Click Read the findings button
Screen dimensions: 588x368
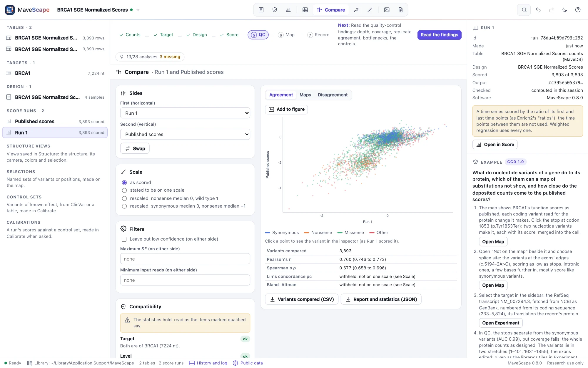click(439, 35)
